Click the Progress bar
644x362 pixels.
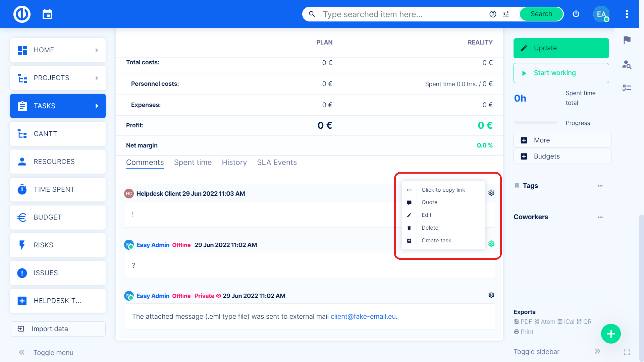coord(535,123)
